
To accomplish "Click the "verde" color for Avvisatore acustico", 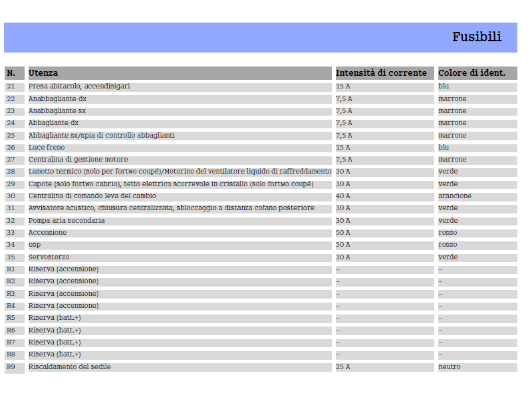I will tap(448, 208).
